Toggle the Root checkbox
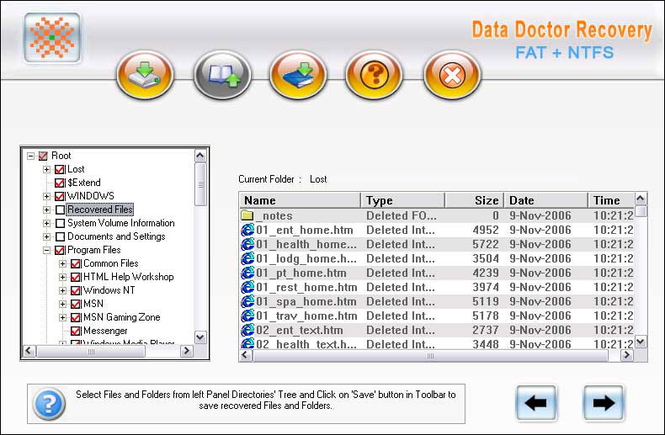Image resolution: width=665 pixels, height=435 pixels. click(43, 156)
